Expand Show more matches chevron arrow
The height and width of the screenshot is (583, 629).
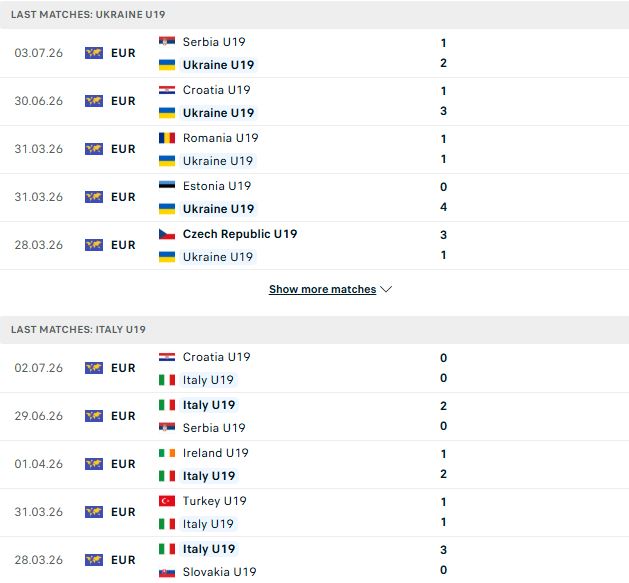click(386, 289)
